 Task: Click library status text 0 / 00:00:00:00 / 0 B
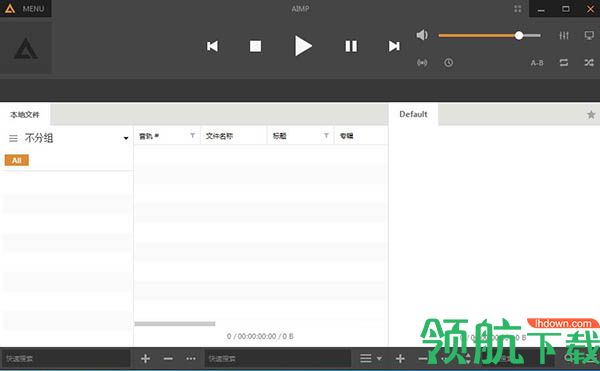[260, 336]
